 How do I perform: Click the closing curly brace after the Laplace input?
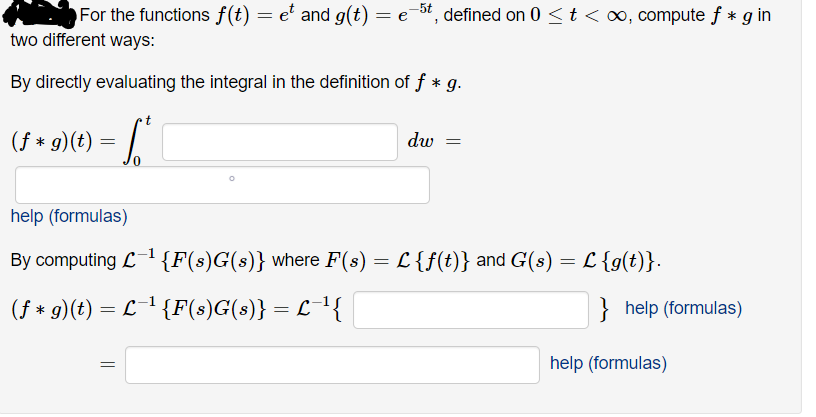[604, 308]
